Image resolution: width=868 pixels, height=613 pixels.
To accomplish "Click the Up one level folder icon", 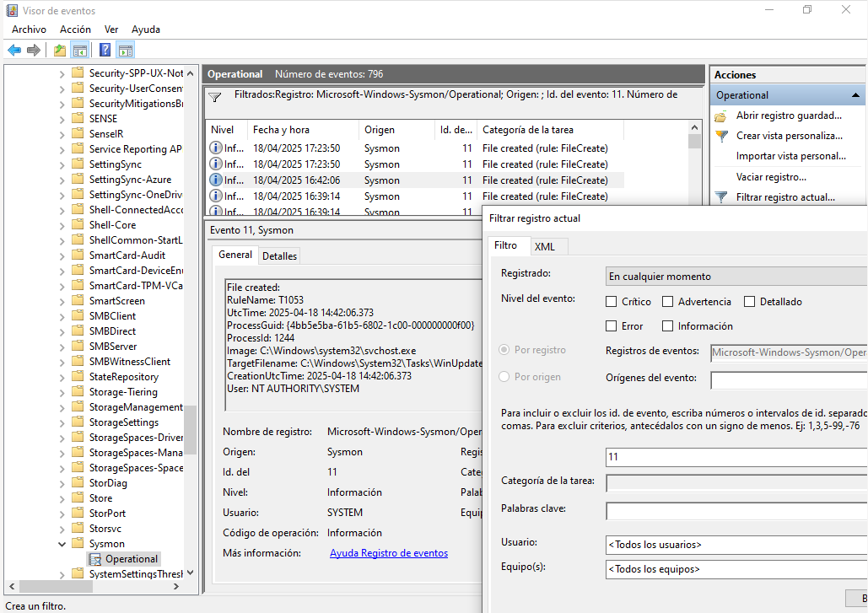I will 59,51.
